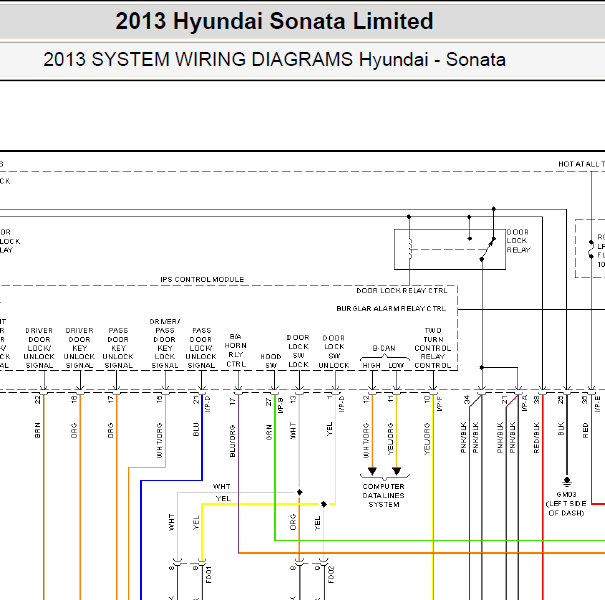Image resolution: width=605 pixels, height=600 pixels.
Task: Click pin number 11 on the YEL/ORG B-CAN wire
Action: (390, 399)
